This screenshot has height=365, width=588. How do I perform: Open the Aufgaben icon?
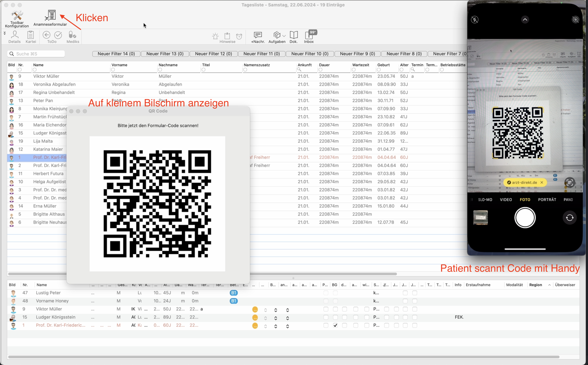(x=277, y=37)
